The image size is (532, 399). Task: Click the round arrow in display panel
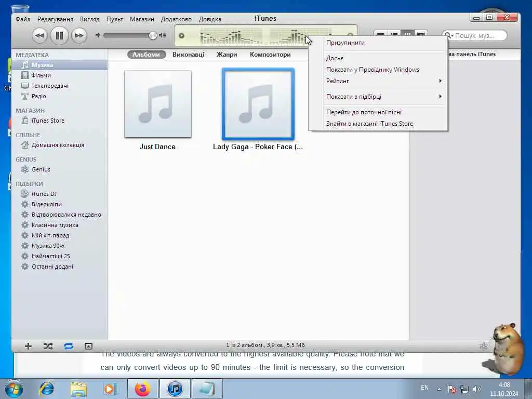coord(181,36)
